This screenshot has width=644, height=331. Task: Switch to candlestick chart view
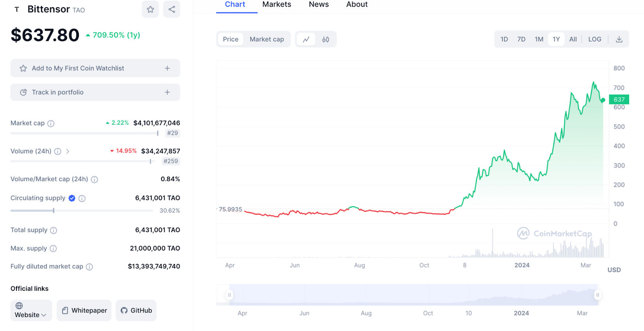326,39
